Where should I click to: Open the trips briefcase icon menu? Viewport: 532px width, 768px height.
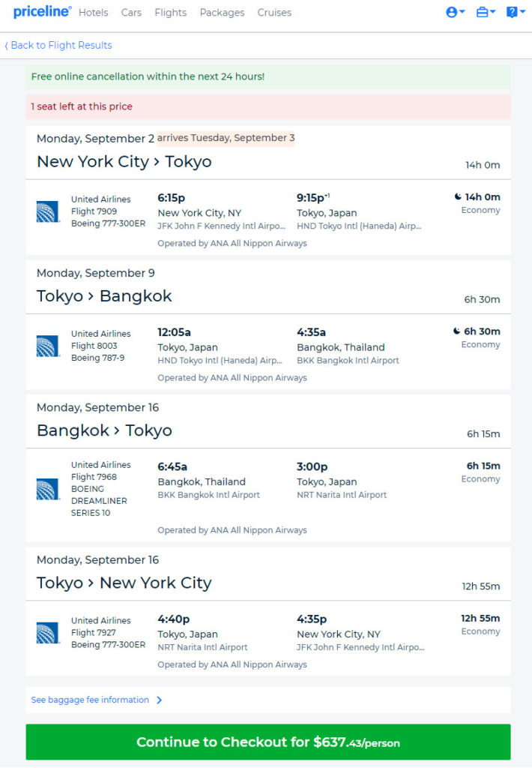click(486, 12)
